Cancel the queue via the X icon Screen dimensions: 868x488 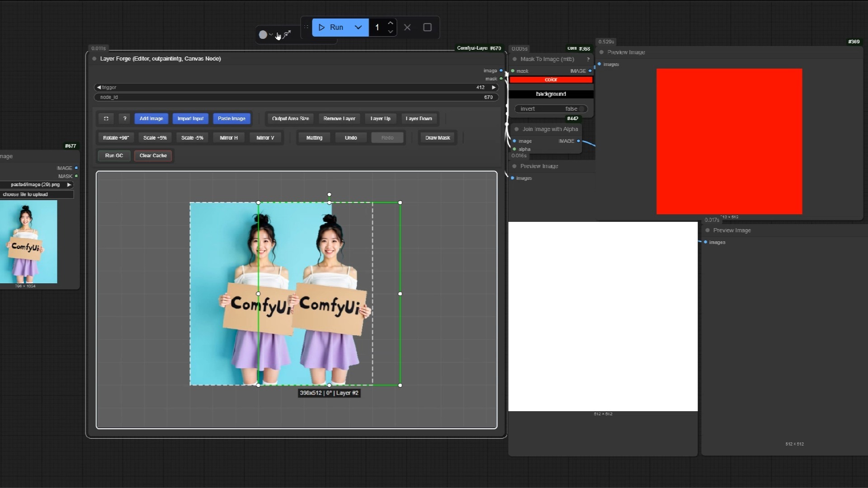407,27
